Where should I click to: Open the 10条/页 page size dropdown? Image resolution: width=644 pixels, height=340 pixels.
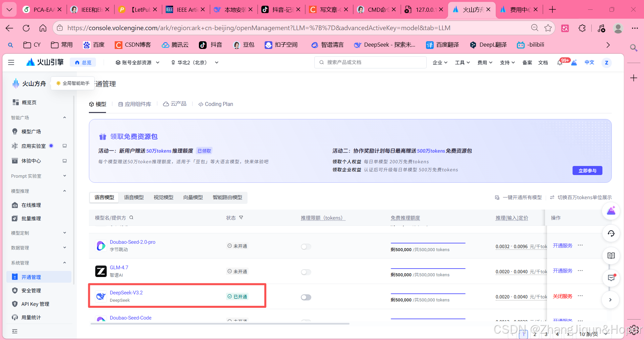588,334
